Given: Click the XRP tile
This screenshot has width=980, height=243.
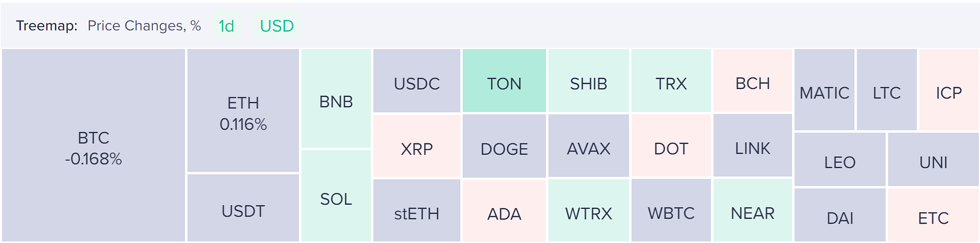Looking at the screenshot, I should (416, 146).
